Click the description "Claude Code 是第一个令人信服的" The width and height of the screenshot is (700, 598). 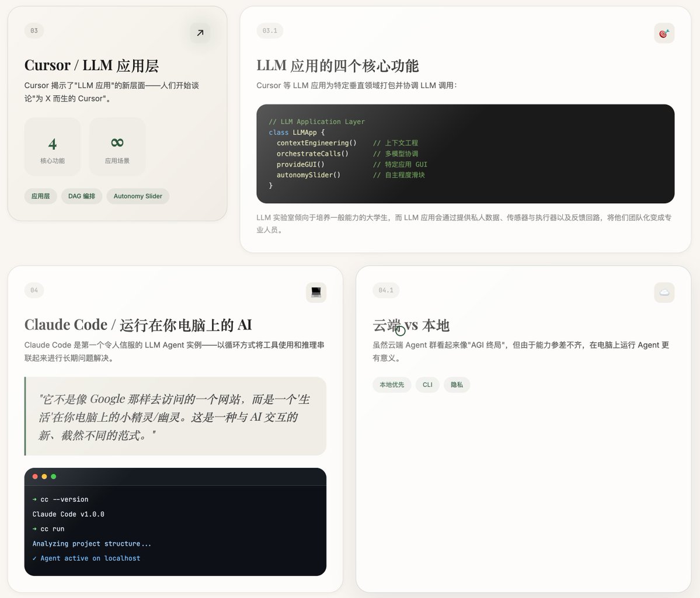click(175, 352)
